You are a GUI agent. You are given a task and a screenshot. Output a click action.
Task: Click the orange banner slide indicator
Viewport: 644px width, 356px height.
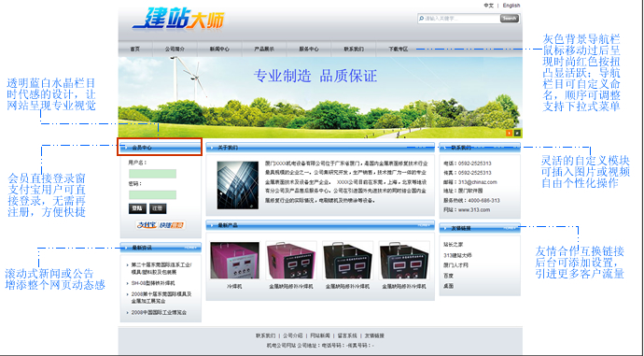(x=510, y=133)
